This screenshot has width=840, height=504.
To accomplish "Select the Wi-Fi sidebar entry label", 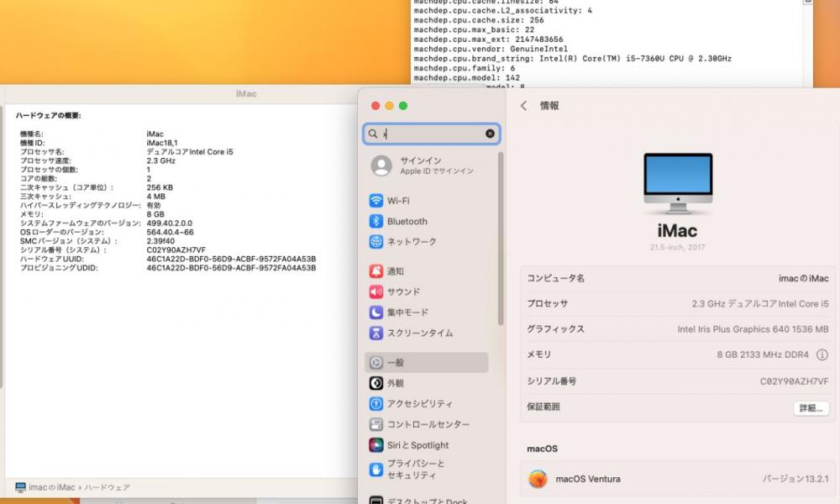I will click(398, 201).
